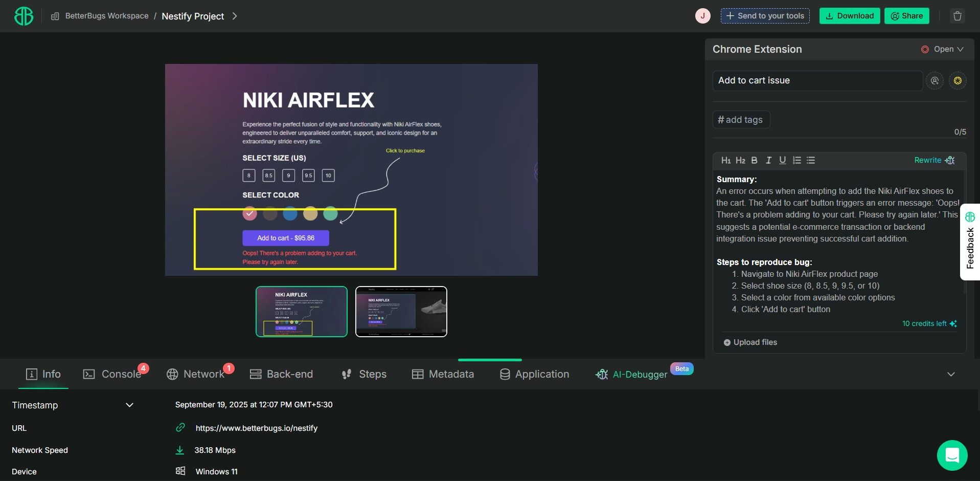
Task: Click the yellow priority icon beside title
Action: coord(958,81)
